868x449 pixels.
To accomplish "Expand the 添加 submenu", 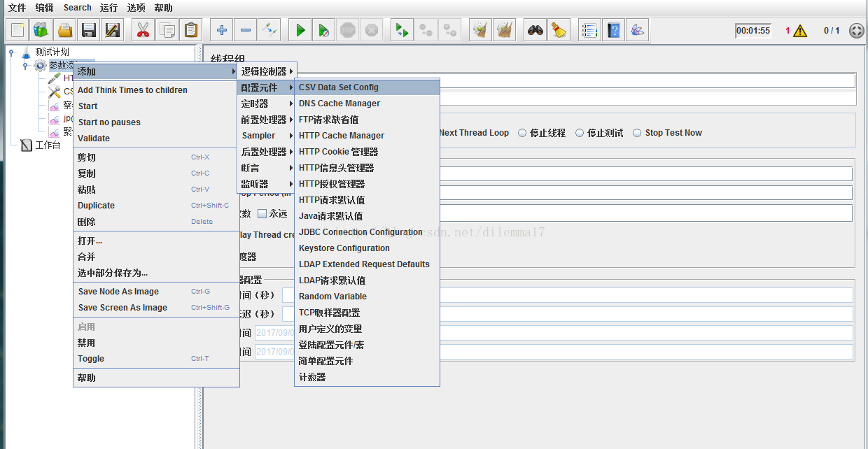I will click(x=157, y=71).
